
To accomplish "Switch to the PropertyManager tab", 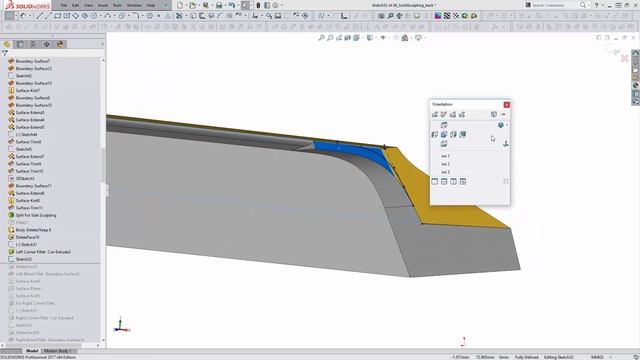I will [x=20, y=44].
